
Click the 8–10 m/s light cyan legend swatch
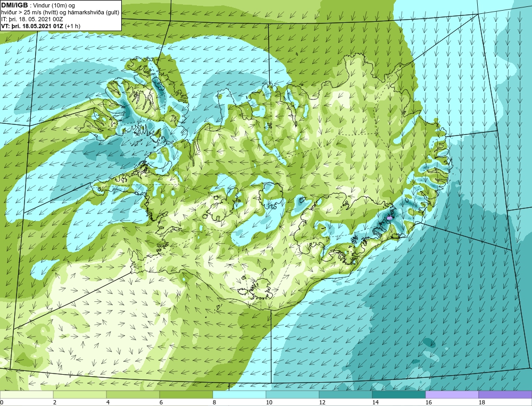(239, 394)
